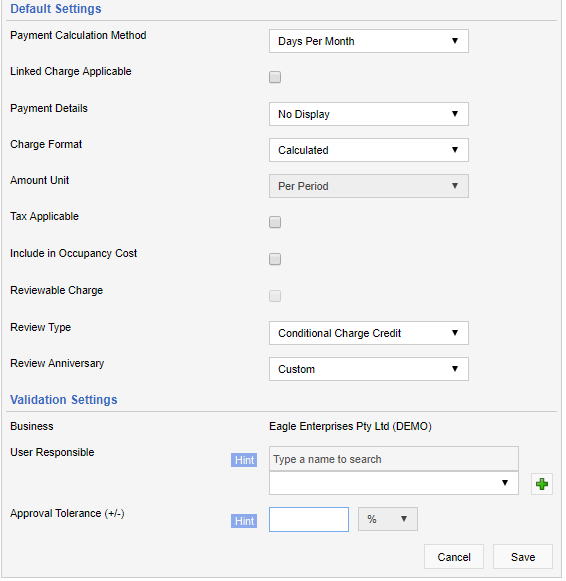
Task: Check Include in Occupancy Cost box
Action: pos(276,260)
